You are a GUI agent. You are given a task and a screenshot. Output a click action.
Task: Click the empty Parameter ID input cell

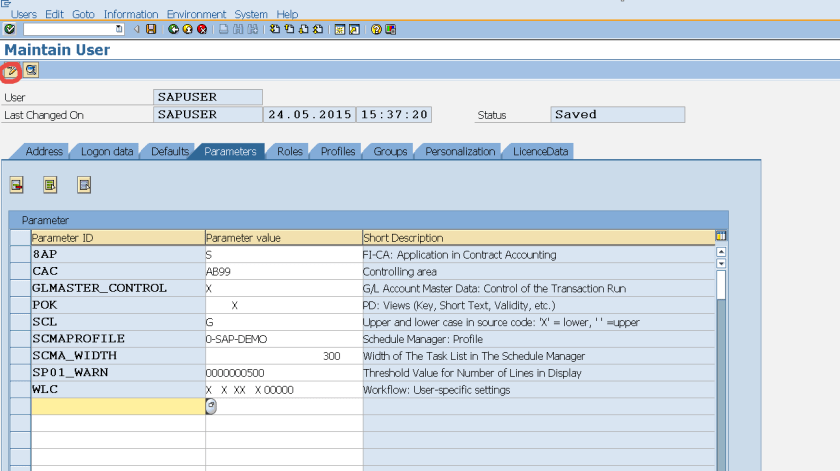click(117, 406)
